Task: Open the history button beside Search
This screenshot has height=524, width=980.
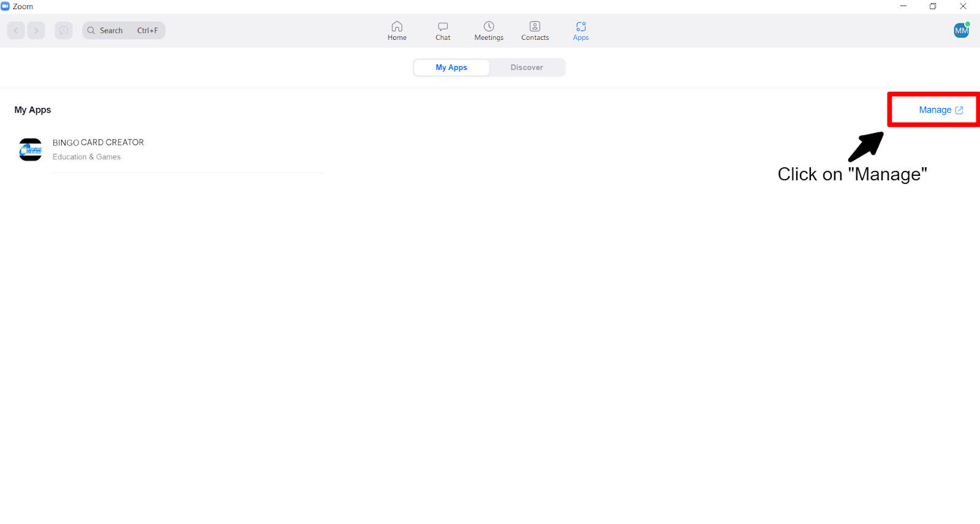Action: (x=64, y=31)
